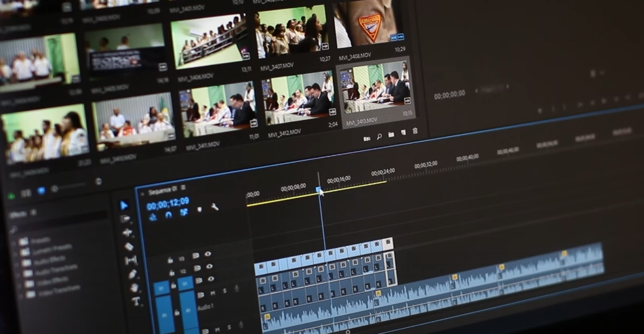Screen dimensions: 644x334
Task: Select the Ripple Edit tool
Action: pyautogui.click(x=127, y=232)
